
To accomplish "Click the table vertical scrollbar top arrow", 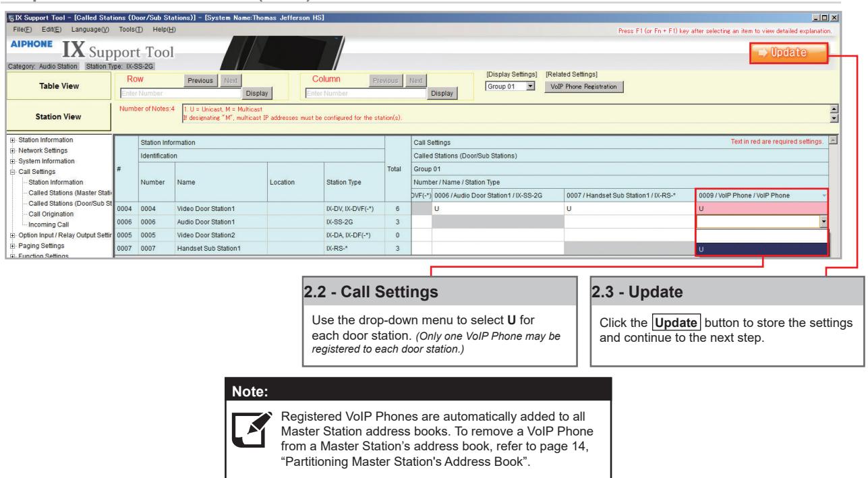I will pyautogui.click(x=835, y=140).
